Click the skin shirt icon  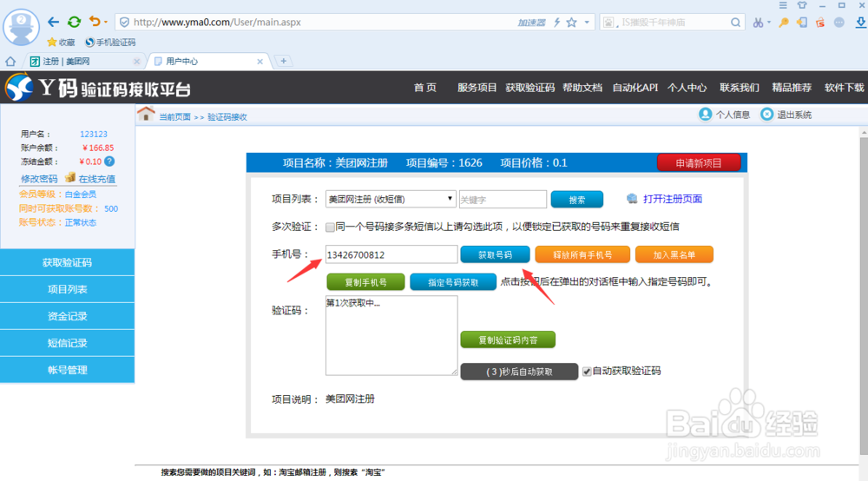802,5
